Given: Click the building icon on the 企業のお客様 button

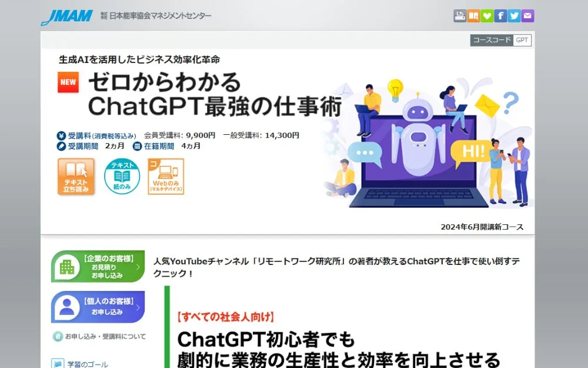Looking at the screenshot, I should [67, 267].
